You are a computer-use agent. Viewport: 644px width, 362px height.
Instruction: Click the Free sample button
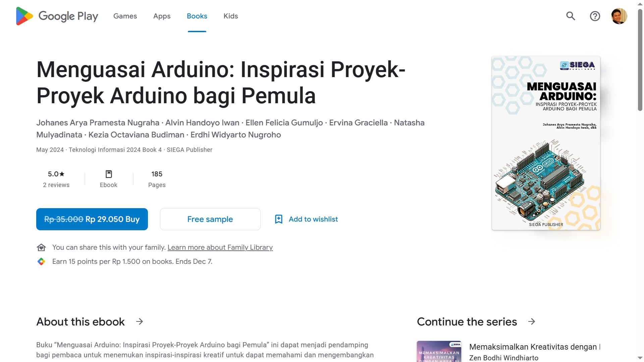pyautogui.click(x=210, y=219)
